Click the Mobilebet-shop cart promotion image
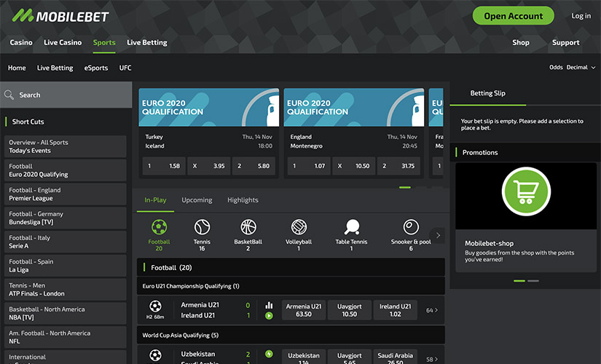 pos(526,196)
